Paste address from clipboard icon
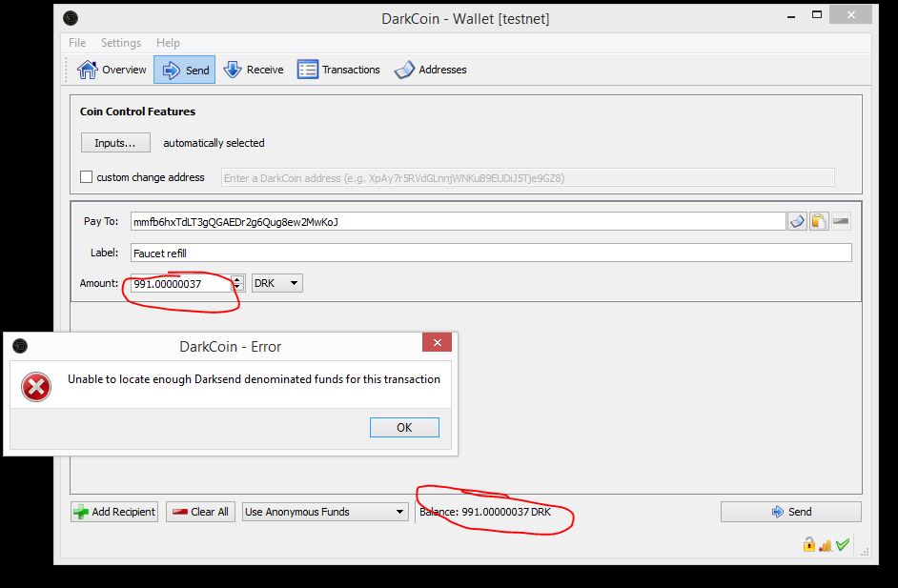The width and height of the screenshot is (898, 588). tap(819, 221)
